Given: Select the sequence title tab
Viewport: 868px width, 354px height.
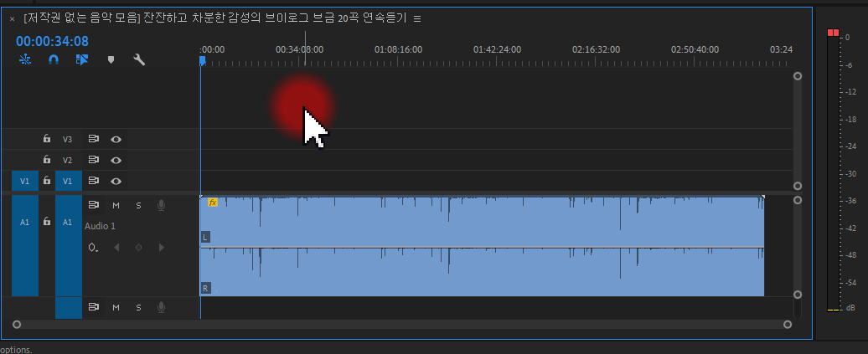Looking at the screenshot, I should (x=214, y=18).
